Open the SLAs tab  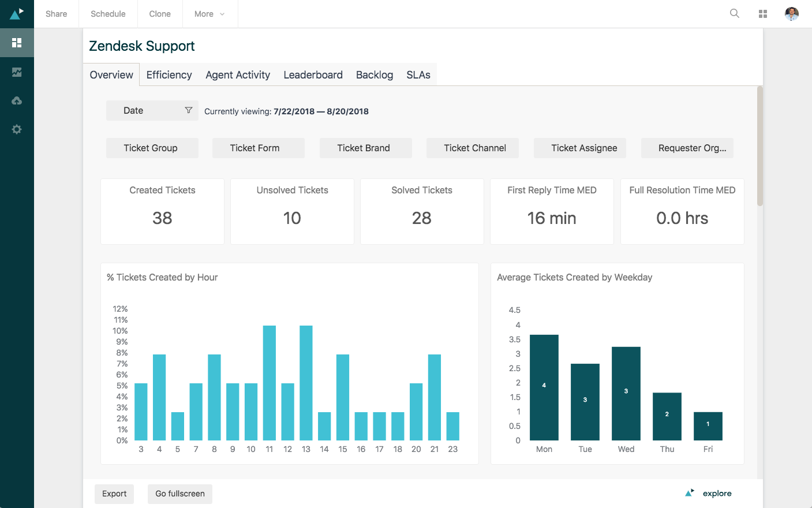click(418, 74)
